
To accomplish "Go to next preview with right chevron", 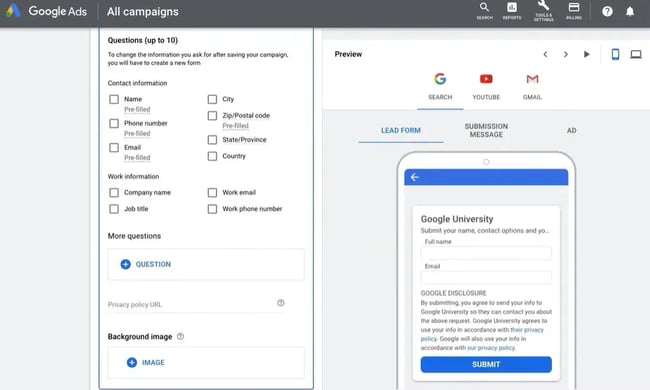I will (565, 54).
